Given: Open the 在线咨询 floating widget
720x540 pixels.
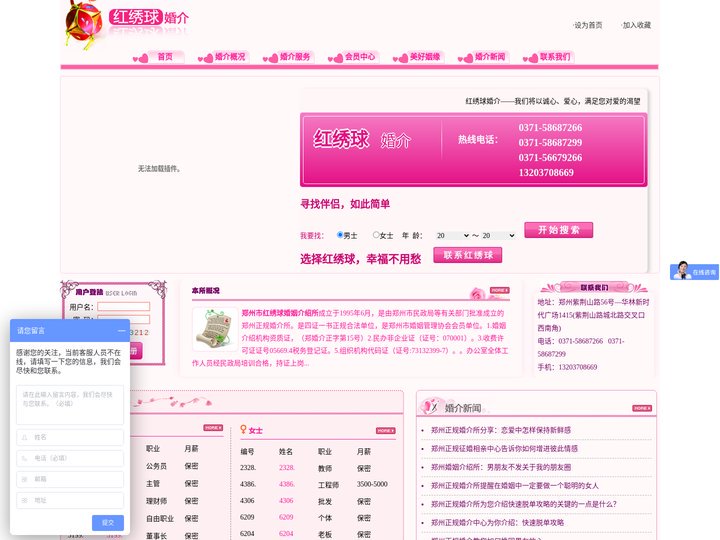Looking at the screenshot, I should [x=694, y=271].
